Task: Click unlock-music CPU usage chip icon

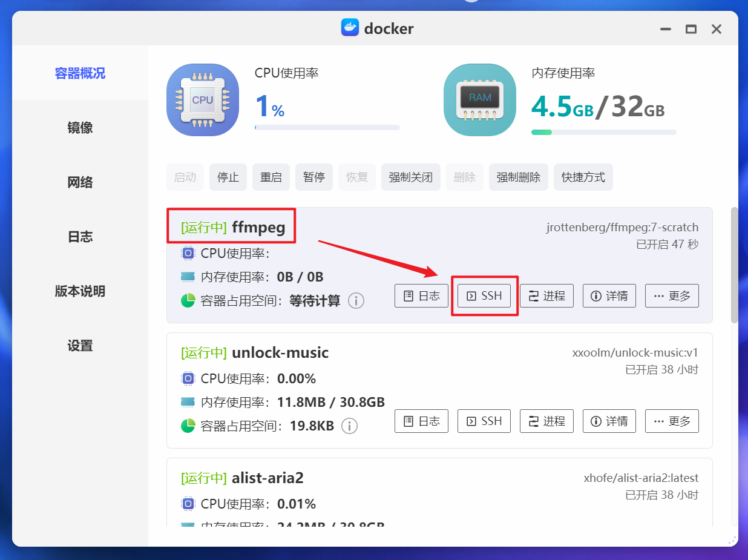Action: (188, 379)
